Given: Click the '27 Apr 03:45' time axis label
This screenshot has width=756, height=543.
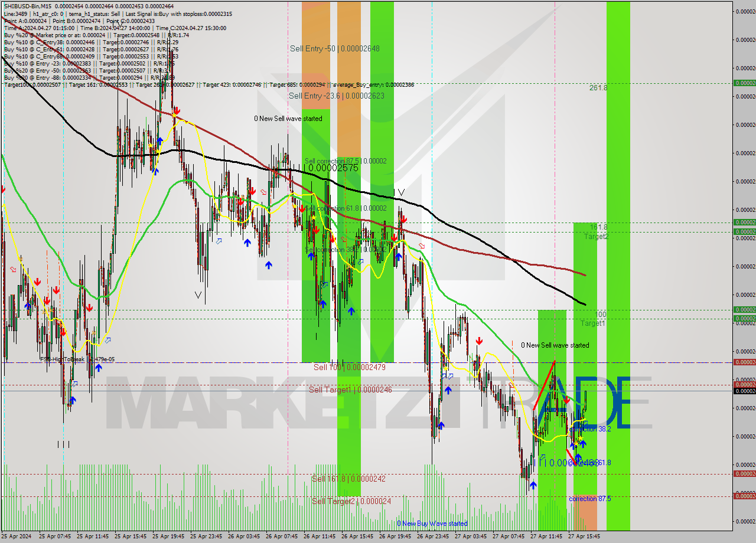Looking at the screenshot, I should click(x=471, y=537).
